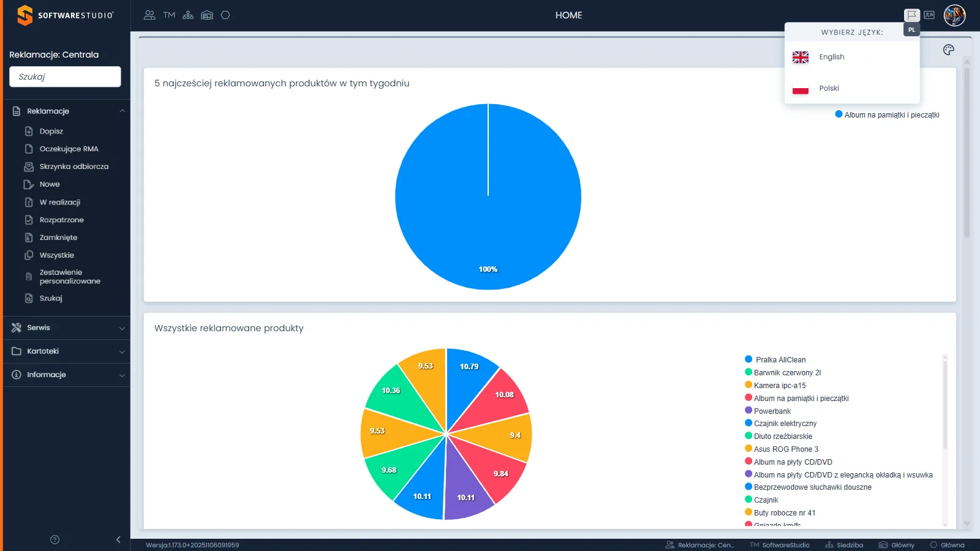This screenshot has height=551, width=980.
Task: Click the warehouse building icon in top toolbar
Action: pos(207,15)
